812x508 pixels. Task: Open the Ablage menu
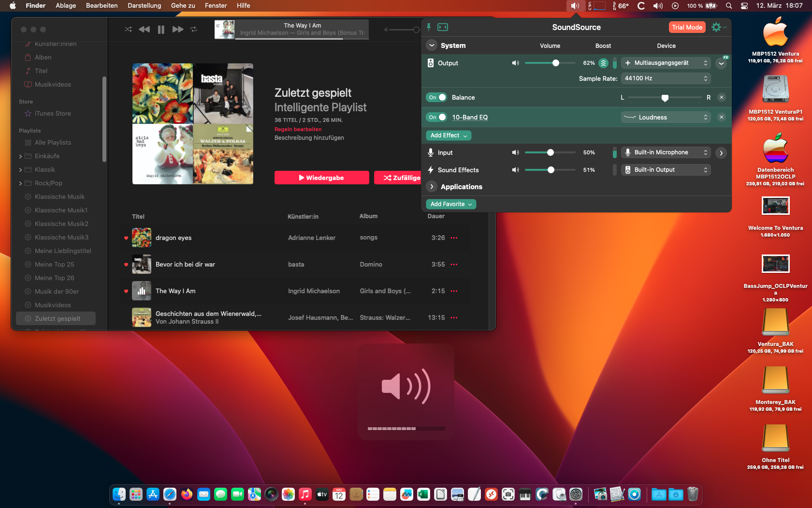[66, 6]
